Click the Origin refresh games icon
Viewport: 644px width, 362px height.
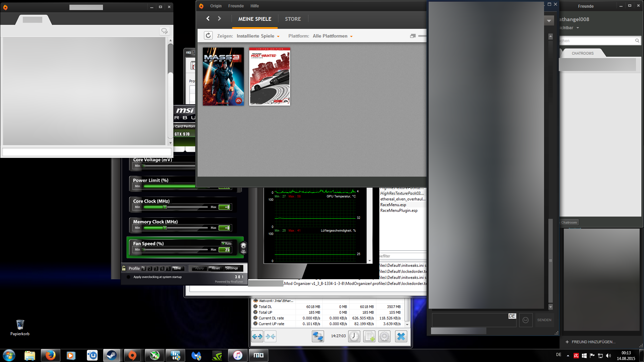point(208,36)
